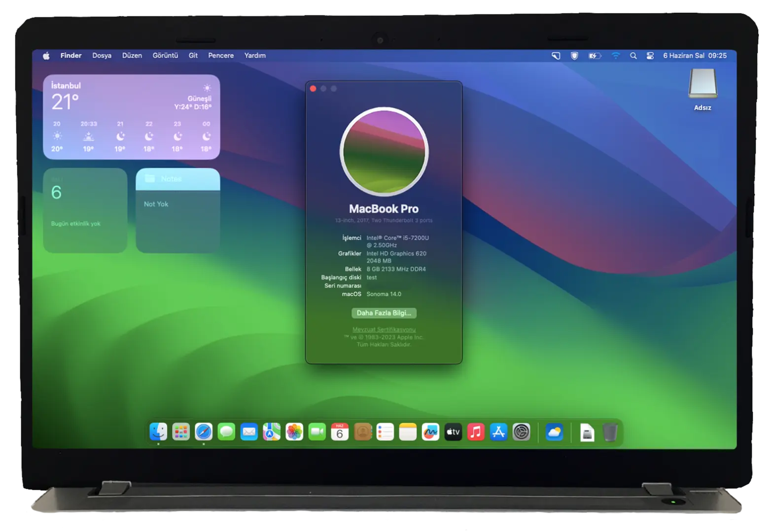This screenshot has height=532, width=772.
Task: Open the Git menu
Action: (193, 56)
